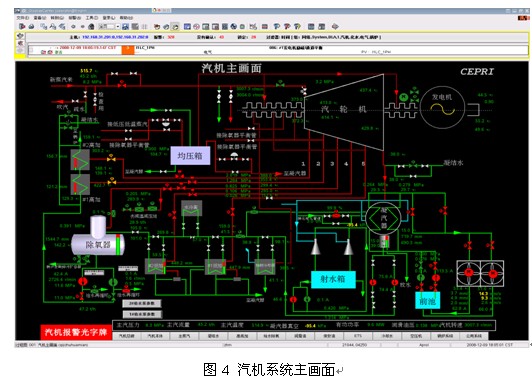Screen dimensions: 532x386
Task: Open the 文件 menu in the menu bar
Action: coord(22,18)
